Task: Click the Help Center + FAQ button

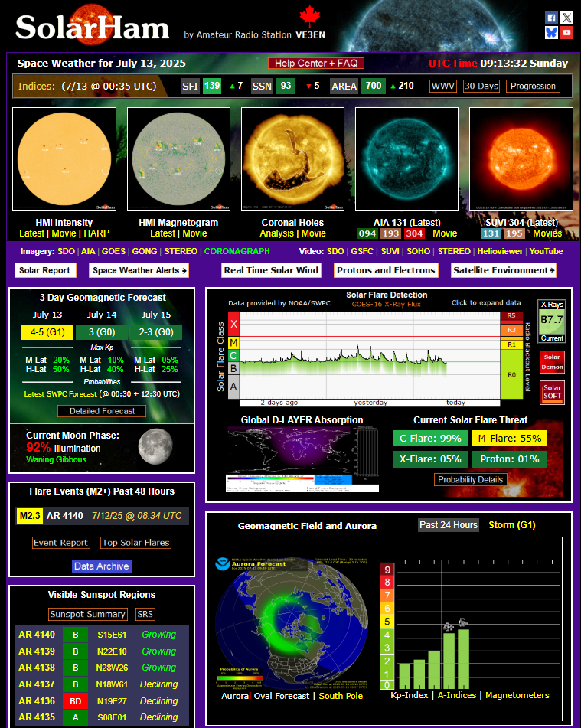Action: [x=315, y=64]
